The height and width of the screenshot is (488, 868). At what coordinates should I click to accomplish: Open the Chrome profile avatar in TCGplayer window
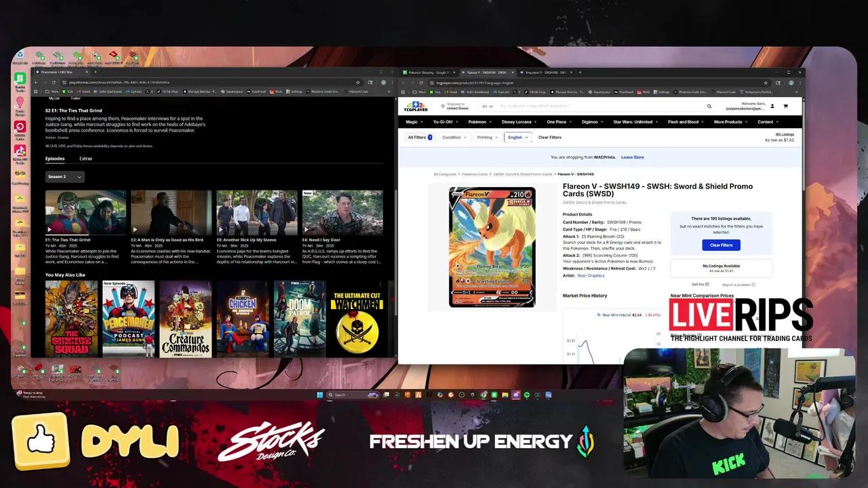[x=791, y=83]
